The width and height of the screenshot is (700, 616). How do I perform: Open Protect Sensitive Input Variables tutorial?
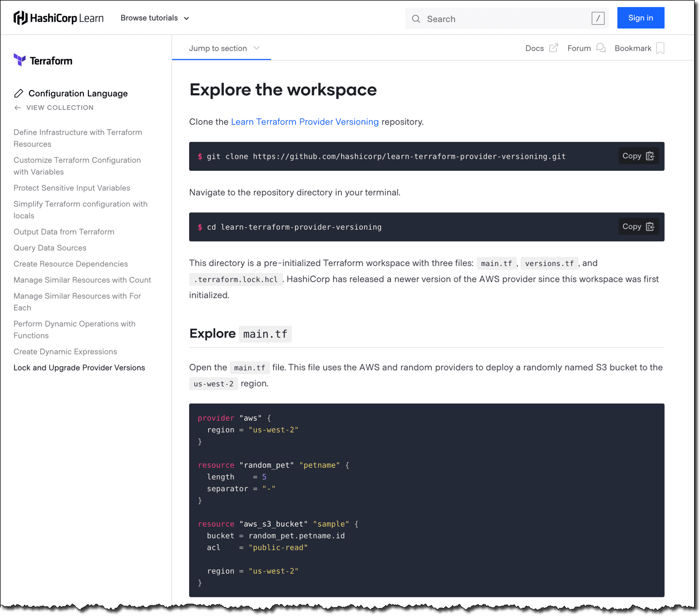pos(72,188)
